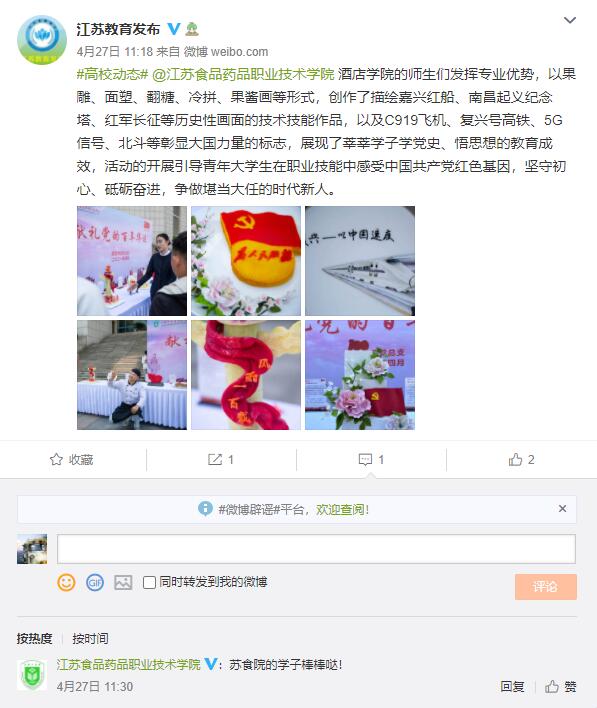Screen dimensions: 597x708
Task: Enable 同时转发到我的微博 checkbox
Action: coord(149,582)
